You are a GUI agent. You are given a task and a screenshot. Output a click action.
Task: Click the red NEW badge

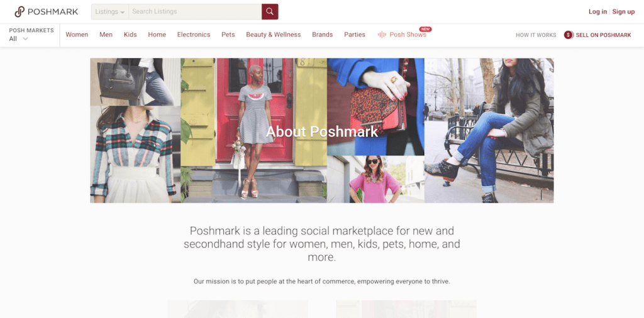pyautogui.click(x=425, y=29)
